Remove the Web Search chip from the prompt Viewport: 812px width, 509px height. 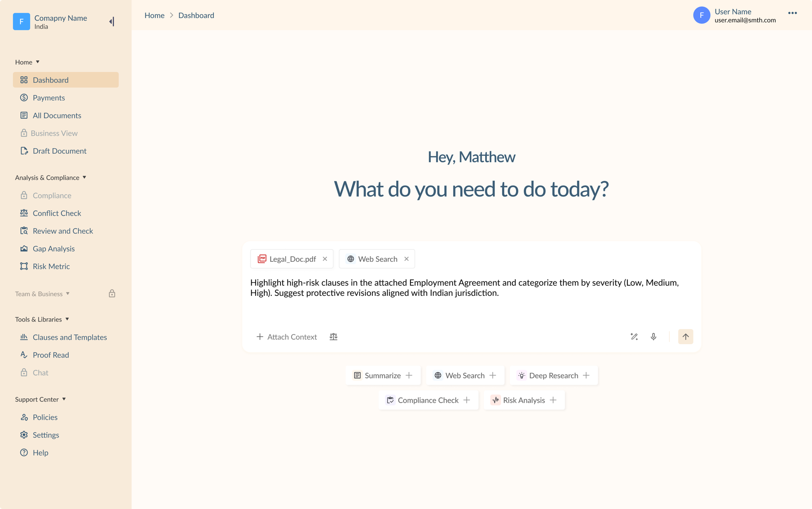click(x=406, y=259)
